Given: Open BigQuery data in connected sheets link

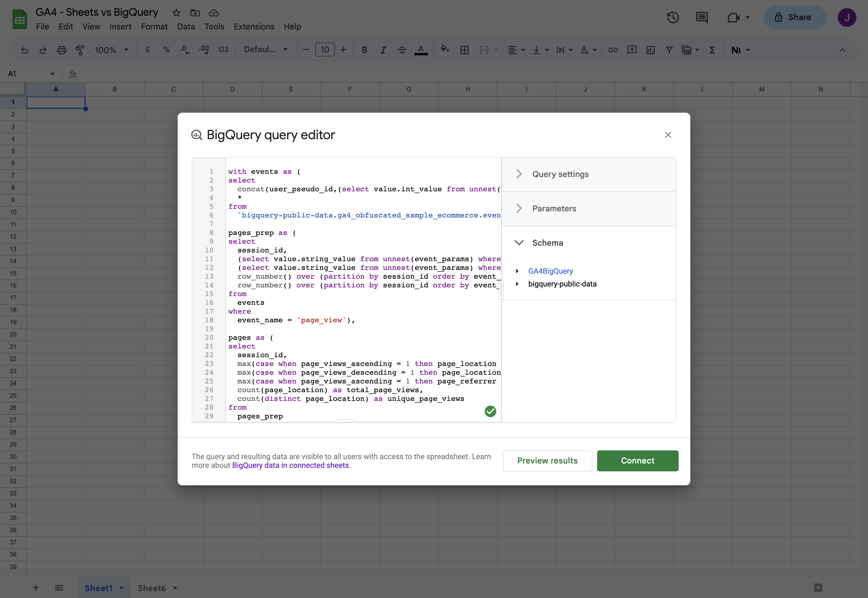Looking at the screenshot, I should pos(290,465).
